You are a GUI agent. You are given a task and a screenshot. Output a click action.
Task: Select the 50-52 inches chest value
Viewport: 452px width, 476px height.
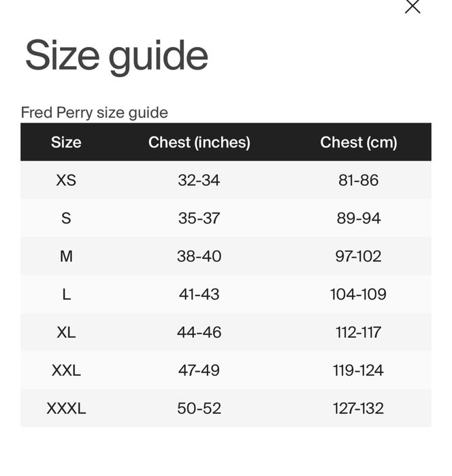pos(199,408)
